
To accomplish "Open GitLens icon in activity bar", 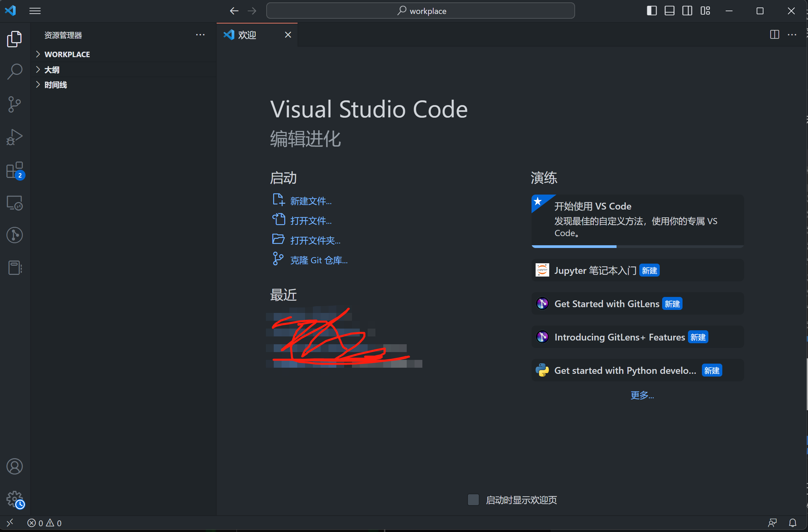I will coord(15,235).
